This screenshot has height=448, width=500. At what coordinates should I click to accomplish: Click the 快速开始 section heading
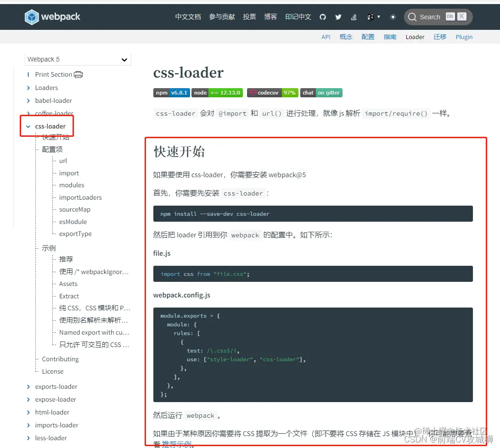click(x=179, y=152)
